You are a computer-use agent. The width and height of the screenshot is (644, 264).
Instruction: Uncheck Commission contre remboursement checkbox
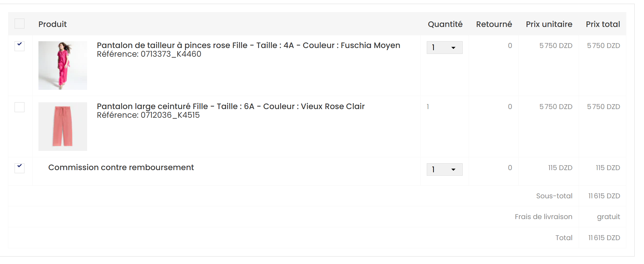pyautogui.click(x=20, y=168)
